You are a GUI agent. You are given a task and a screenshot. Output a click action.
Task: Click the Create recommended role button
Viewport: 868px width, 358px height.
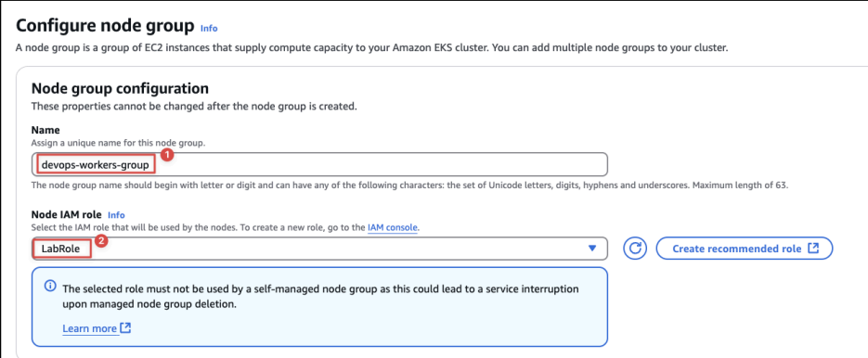[x=745, y=249]
